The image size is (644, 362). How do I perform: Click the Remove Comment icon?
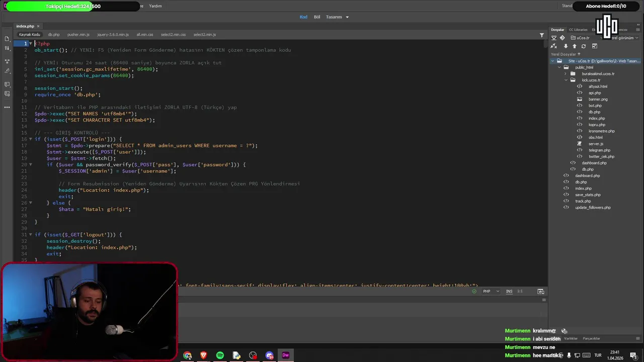point(7,94)
